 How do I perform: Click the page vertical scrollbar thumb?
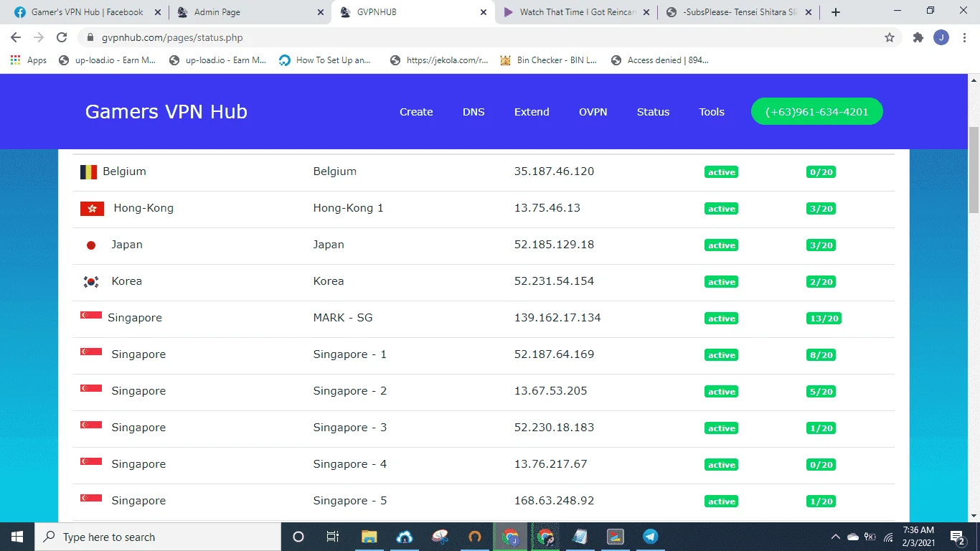pos(974,170)
